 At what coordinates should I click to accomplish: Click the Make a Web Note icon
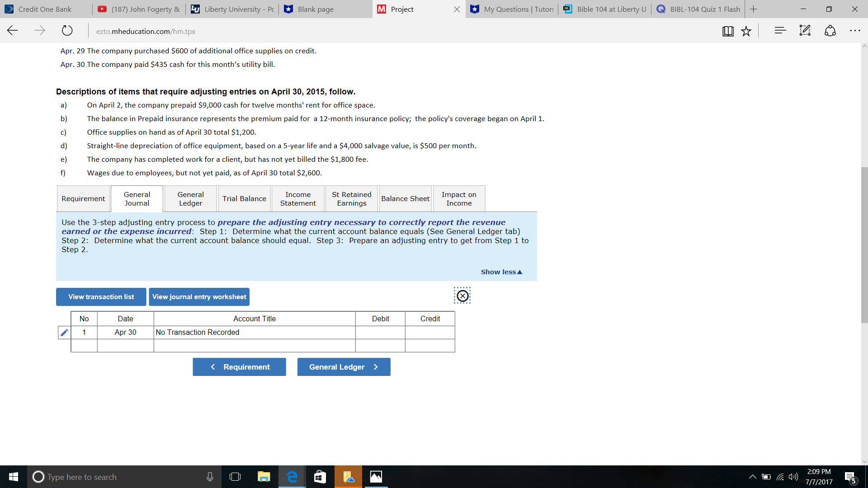(805, 31)
